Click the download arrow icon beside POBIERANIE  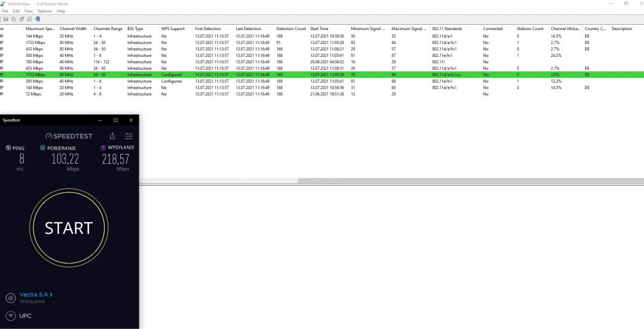43,148
